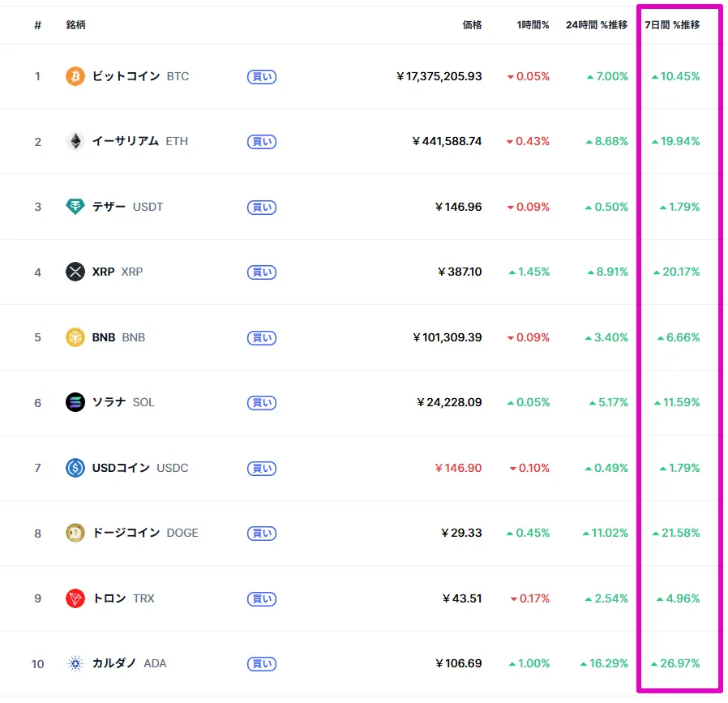Image resolution: width=728 pixels, height=703 pixels.
Task: Open the ドージコイン DOGE name link
Action: [145, 533]
